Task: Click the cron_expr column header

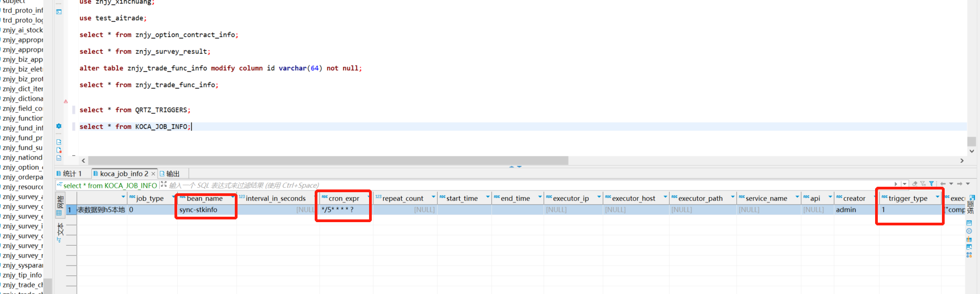Action: pos(344,199)
